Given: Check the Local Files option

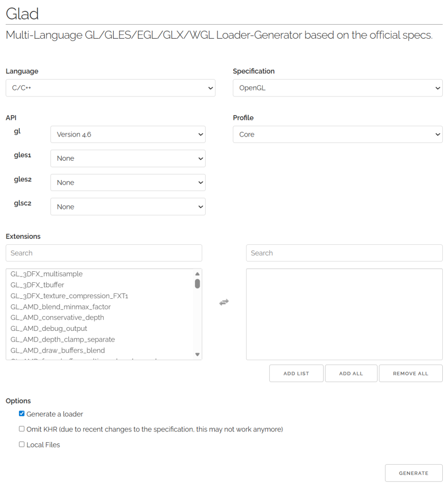Looking at the screenshot, I should [x=22, y=444].
